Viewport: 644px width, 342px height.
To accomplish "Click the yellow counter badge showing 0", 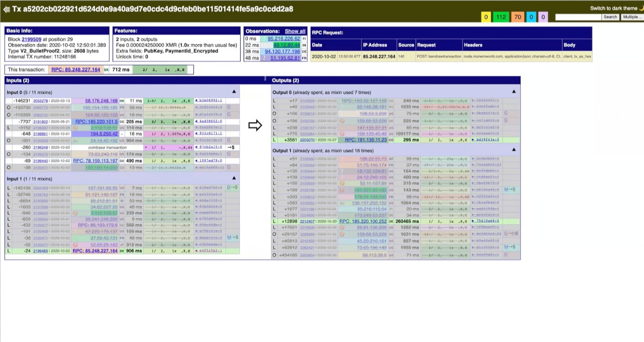I will click(486, 17).
